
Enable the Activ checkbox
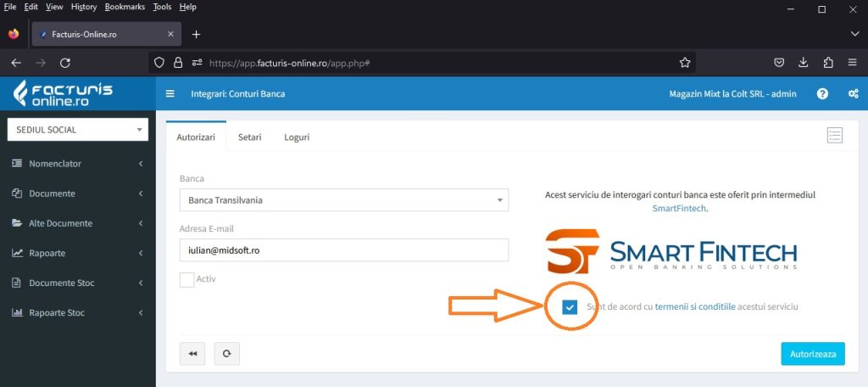coord(187,279)
